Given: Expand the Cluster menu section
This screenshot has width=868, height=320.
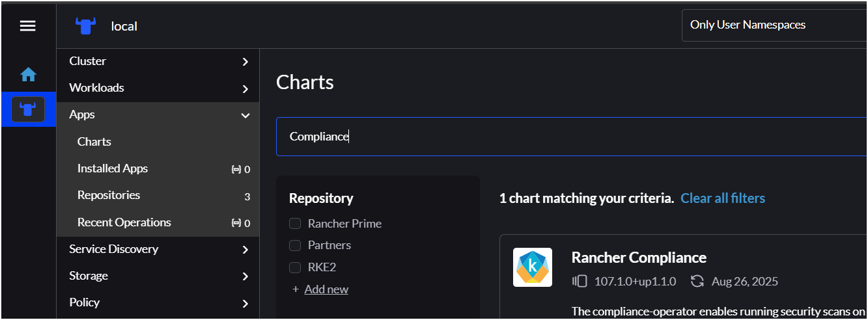Looking at the screenshot, I should point(245,62).
